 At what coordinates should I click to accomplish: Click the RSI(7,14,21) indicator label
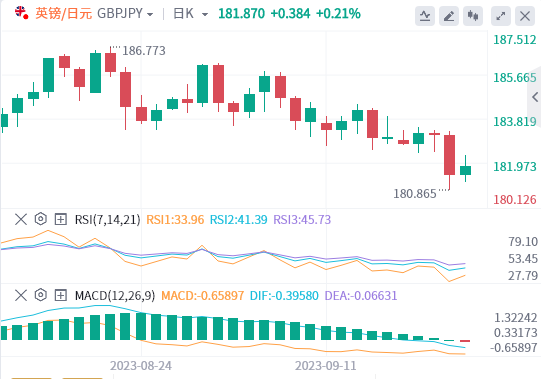(107, 220)
